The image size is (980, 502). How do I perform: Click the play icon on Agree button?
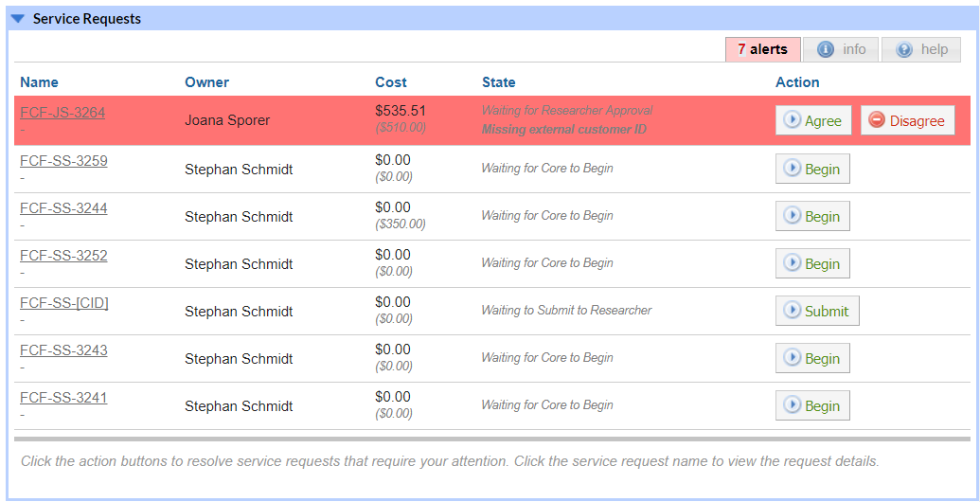pyautogui.click(x=792, y=120)
